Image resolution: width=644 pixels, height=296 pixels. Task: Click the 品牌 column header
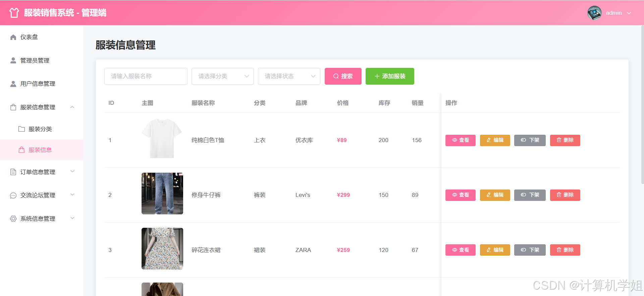click(x=301, y=103)
